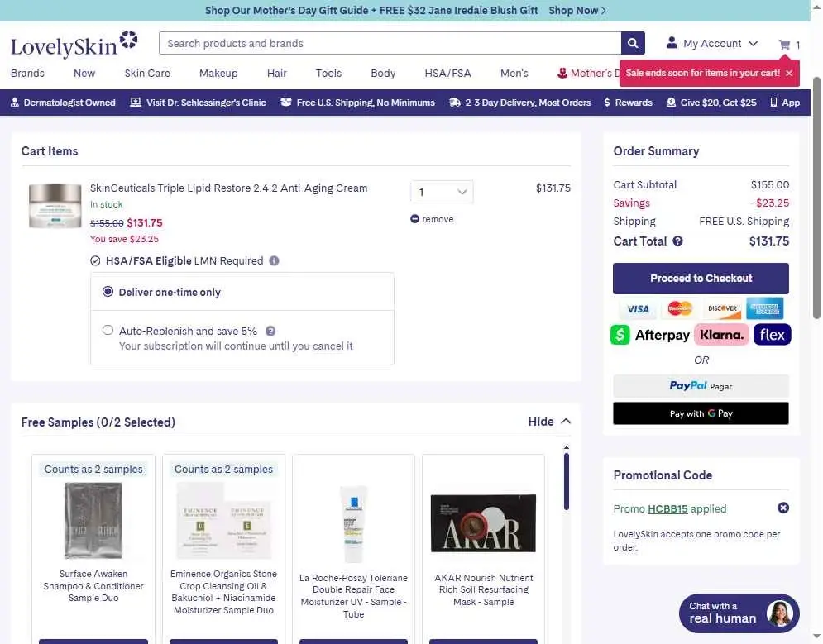Click the Dermatologist Owned icon

point(15,103)
